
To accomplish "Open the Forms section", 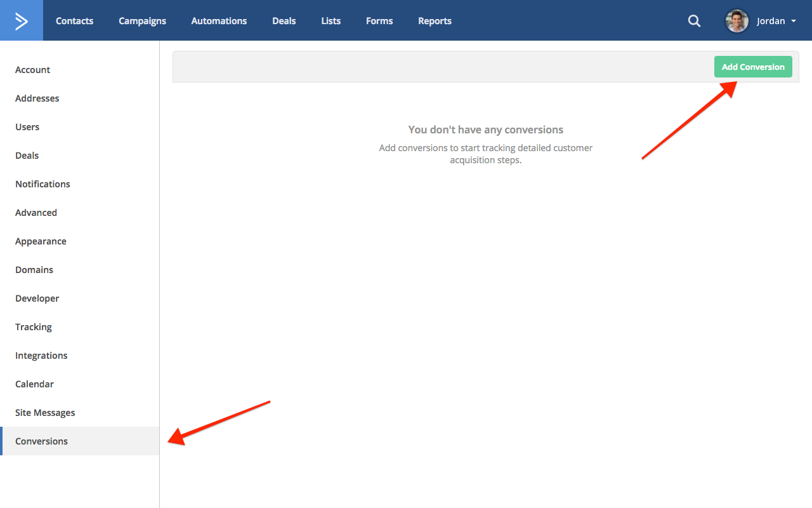I will (379, 21).
